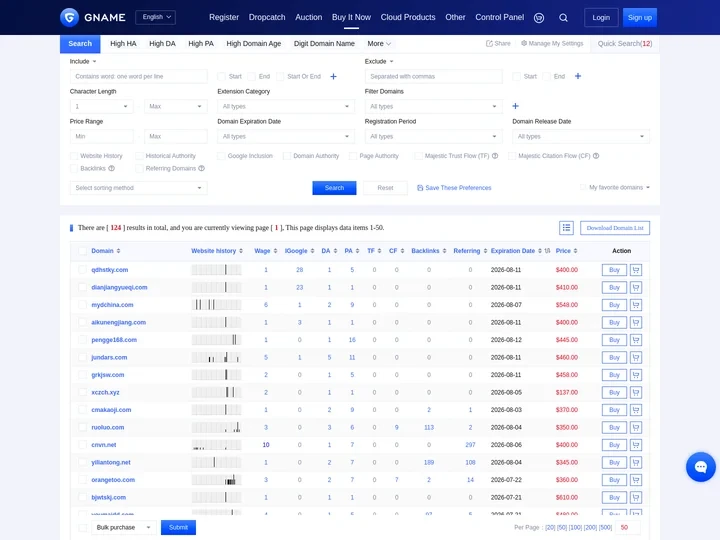The width and height of the screenshot is (720, 540).
Task: Open the English language selector
Action: coord(155,17)
